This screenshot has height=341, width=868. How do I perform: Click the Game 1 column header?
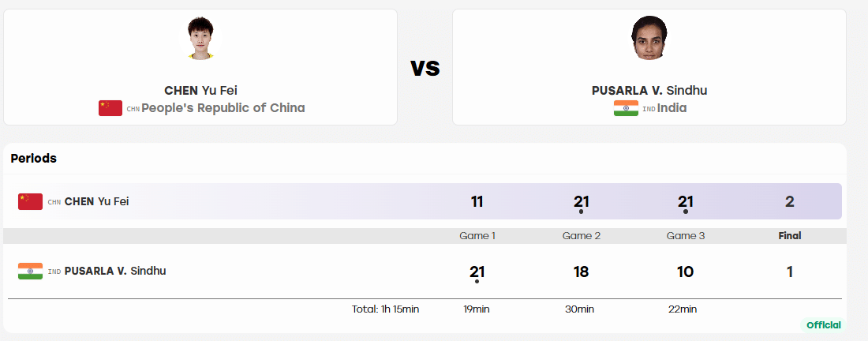pos(477,236)
